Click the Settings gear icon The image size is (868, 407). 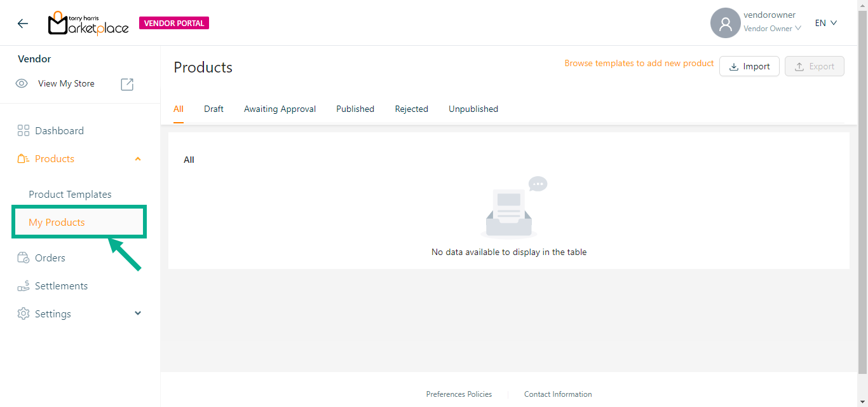[24, 314]
